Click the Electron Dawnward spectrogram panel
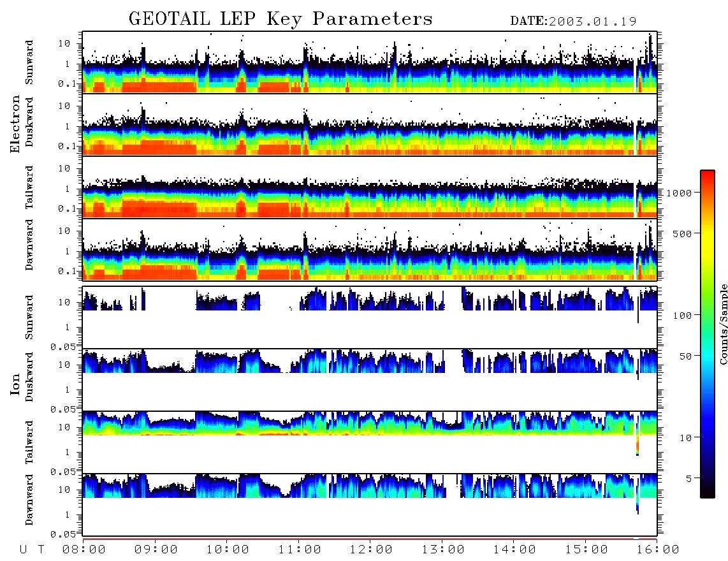 [370, 249]
